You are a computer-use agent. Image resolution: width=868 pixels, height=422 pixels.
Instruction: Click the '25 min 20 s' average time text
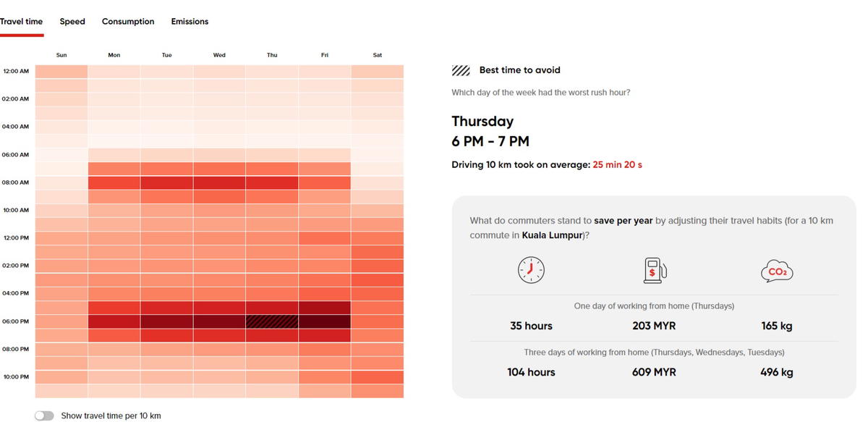[x=617, y=165]
